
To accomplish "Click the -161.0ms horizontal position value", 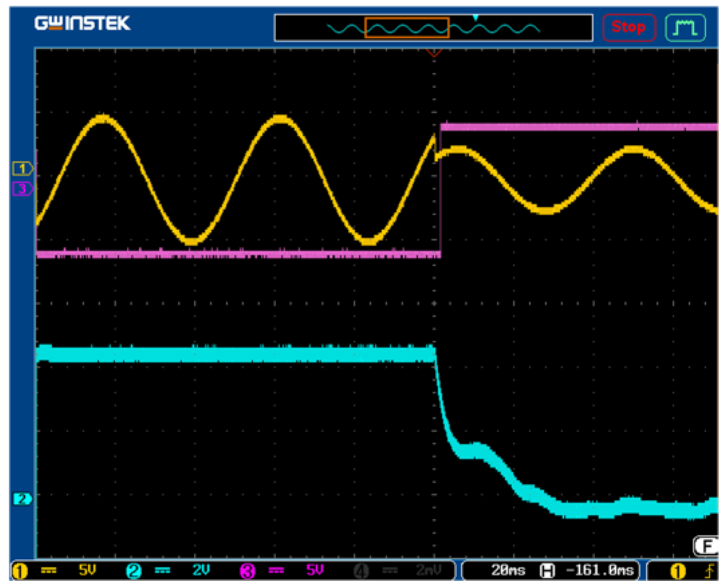I will (599, 570).
